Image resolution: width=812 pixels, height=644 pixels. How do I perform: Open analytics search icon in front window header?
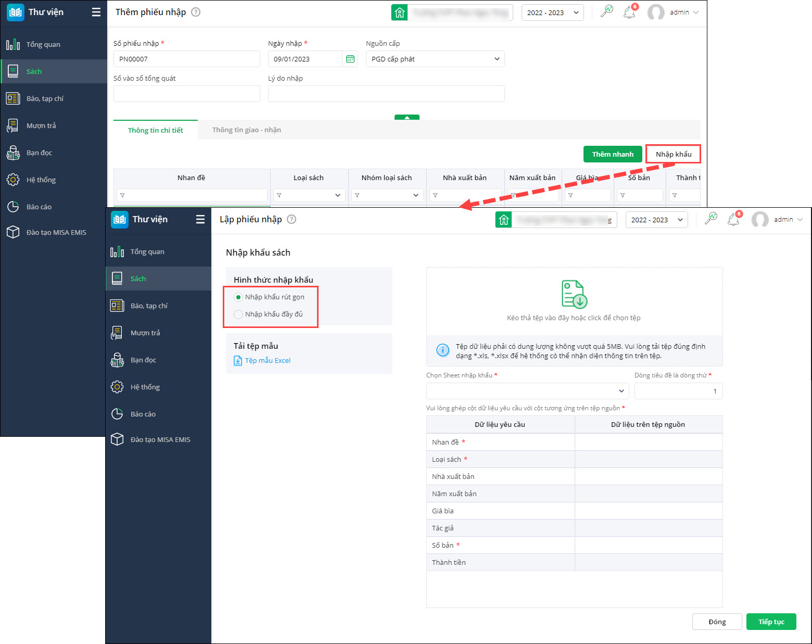click(x=710, y=219)
